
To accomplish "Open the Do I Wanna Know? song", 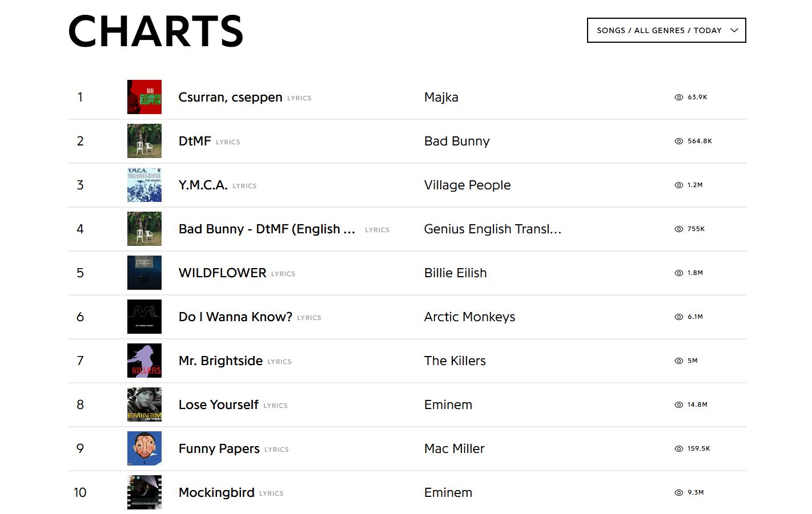I will (x=235, y=317).
